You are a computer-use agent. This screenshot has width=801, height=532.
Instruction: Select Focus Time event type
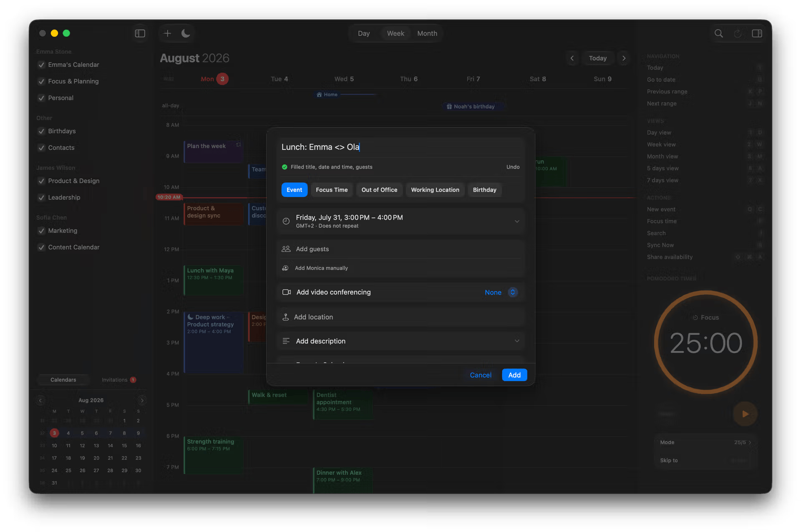pos(332,190)
